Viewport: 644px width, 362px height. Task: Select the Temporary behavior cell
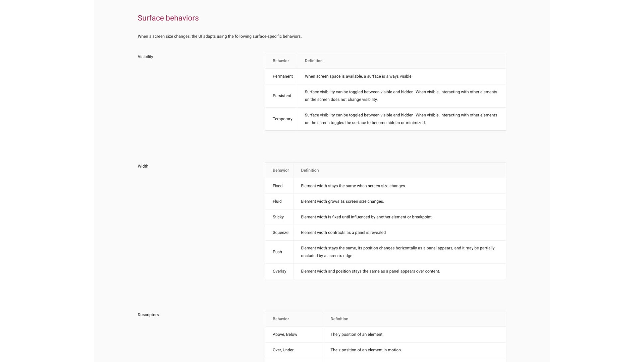tap(282, 119)
